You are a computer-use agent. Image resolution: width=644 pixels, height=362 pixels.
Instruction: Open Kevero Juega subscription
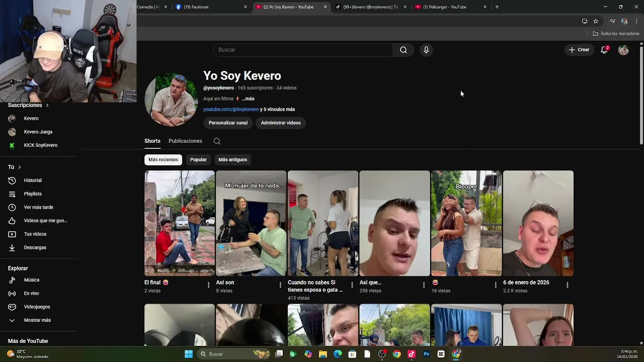click(39, 132)
